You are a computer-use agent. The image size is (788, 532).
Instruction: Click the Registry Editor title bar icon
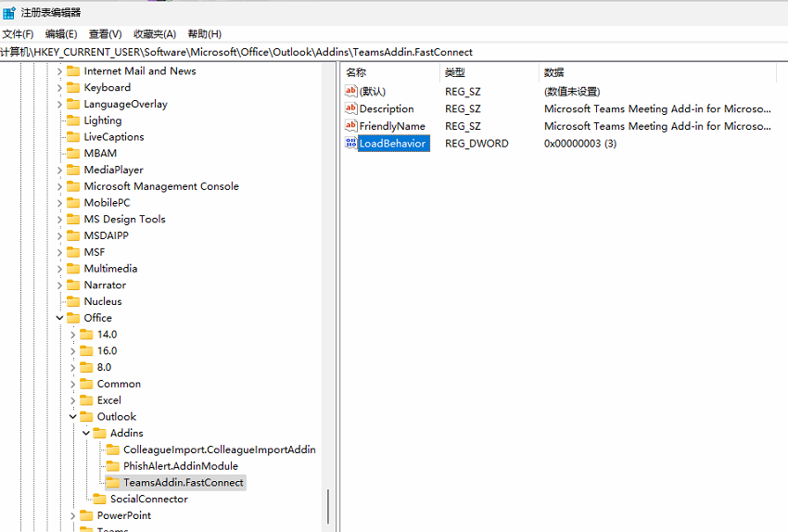point(9,13)
